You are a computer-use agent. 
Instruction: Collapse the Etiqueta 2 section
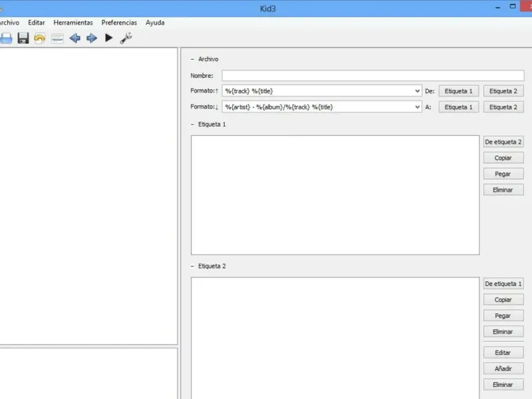click(192, 266)
